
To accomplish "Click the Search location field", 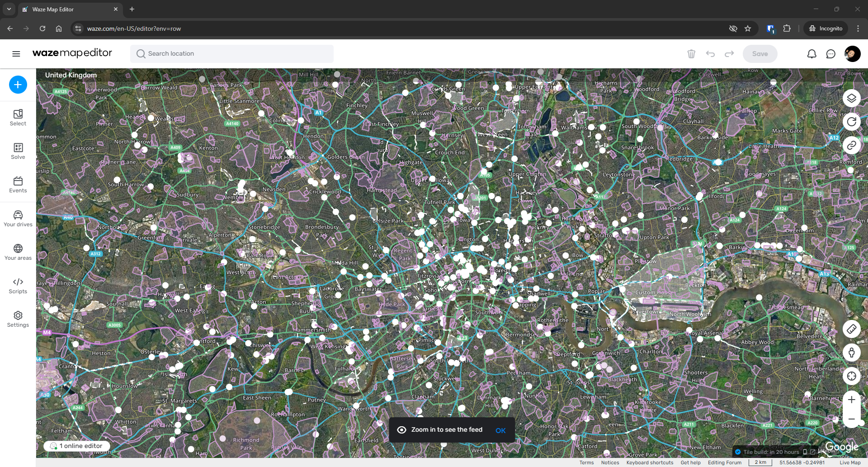I will pos(232,54).
